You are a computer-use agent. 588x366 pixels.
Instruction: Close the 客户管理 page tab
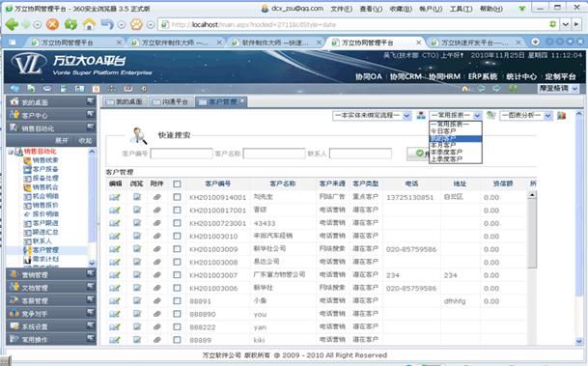(x=242, y=101)
